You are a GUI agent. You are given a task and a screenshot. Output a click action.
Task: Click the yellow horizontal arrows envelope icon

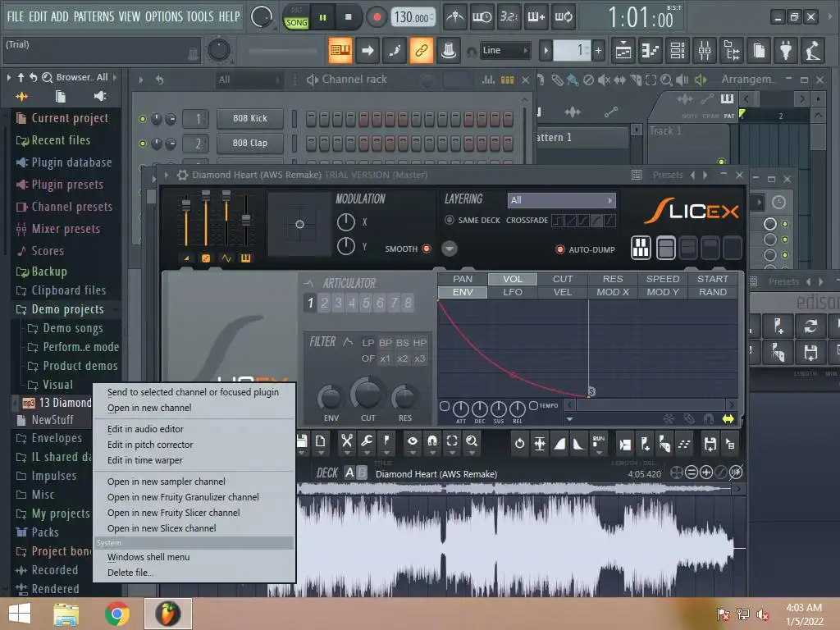click(x=728, y=419)
